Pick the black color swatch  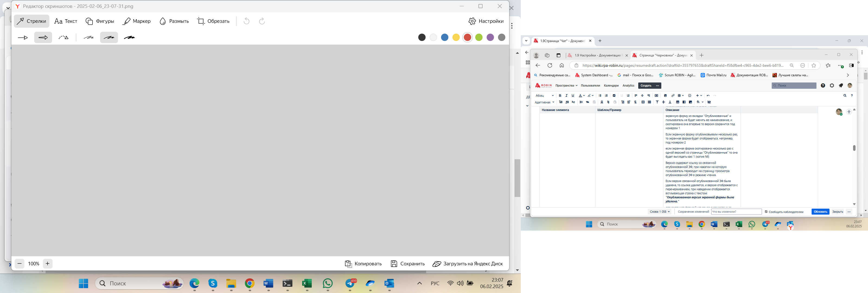422,37
